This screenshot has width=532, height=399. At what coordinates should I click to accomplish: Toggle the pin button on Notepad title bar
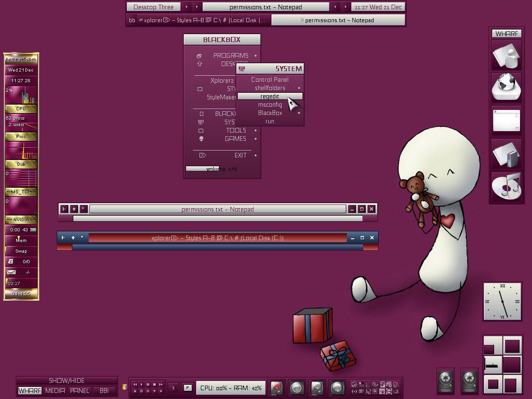[64, 209]
